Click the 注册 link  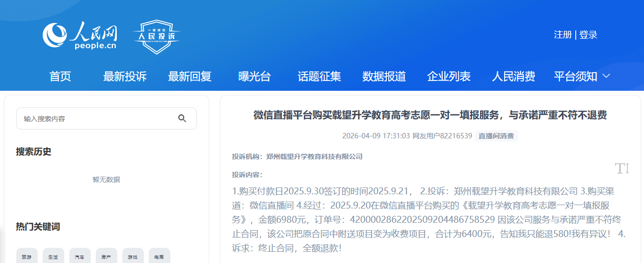click(563, 35)
